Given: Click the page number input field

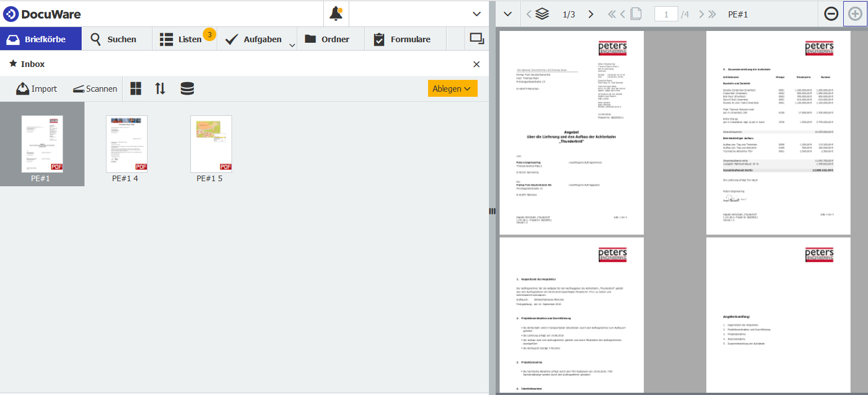Looking at the screenshot, I should (x=666, y=14).
